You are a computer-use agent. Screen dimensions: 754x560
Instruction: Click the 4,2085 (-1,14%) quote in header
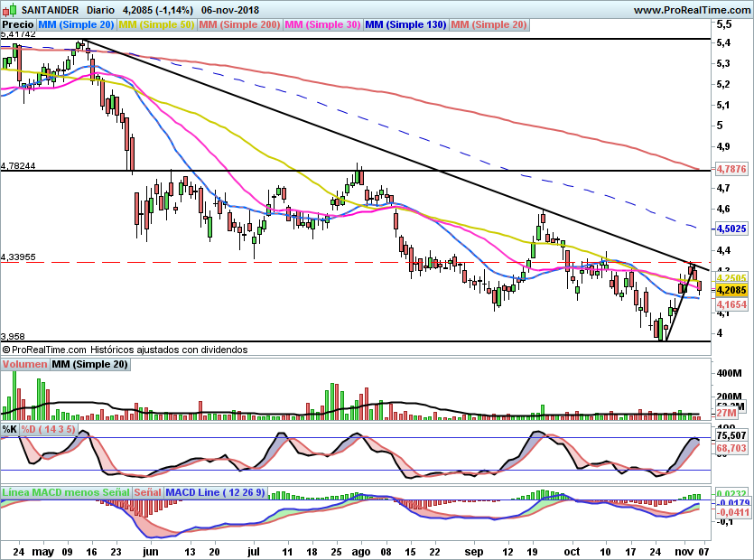pyautogui.click(x=158, y=10)
